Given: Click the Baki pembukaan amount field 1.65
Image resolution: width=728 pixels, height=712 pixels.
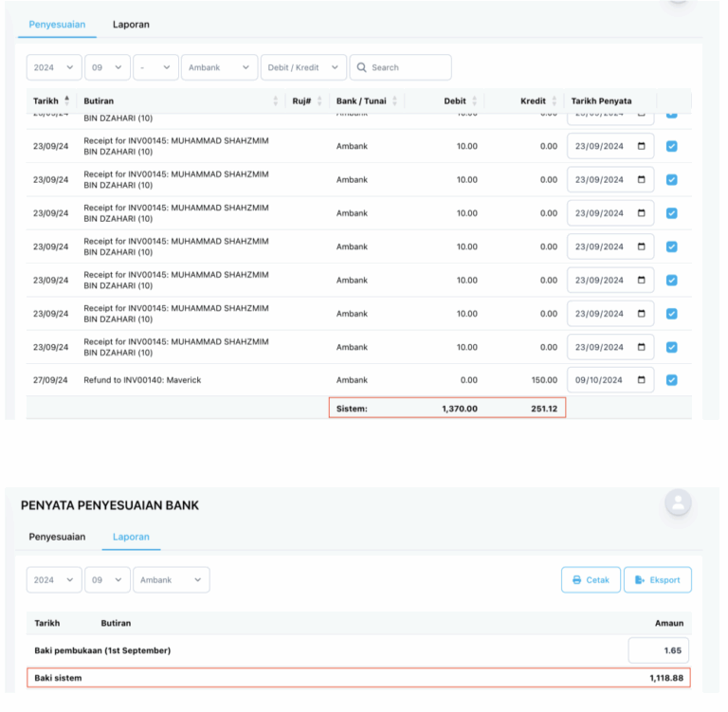Looking at the screenshot, I should (x=659, y=650).
